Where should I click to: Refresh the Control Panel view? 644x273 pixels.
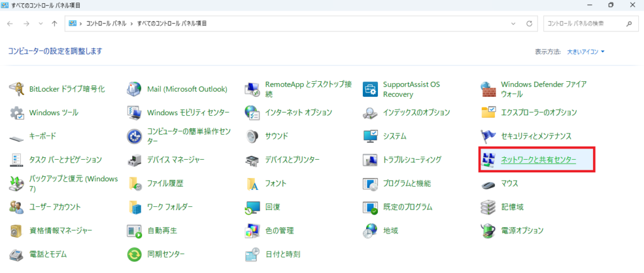[x=530, y=23]
